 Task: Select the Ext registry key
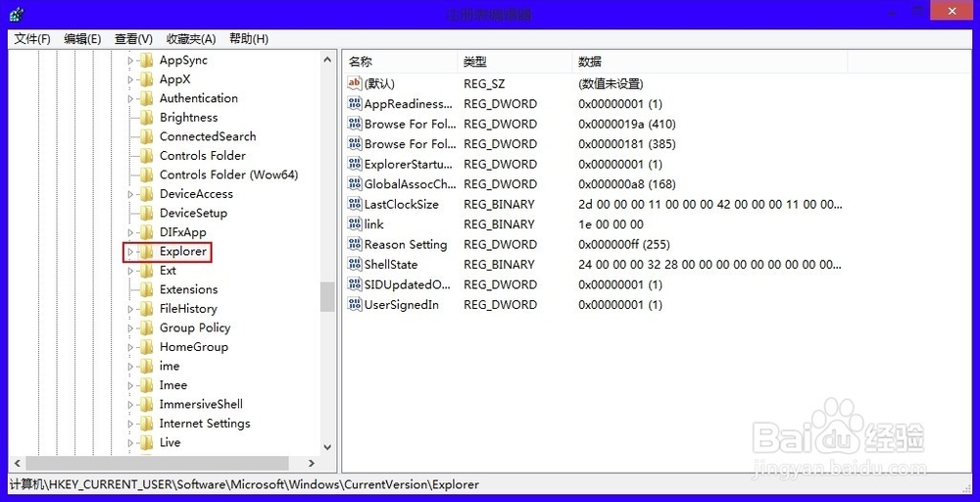tap(169, 271)
